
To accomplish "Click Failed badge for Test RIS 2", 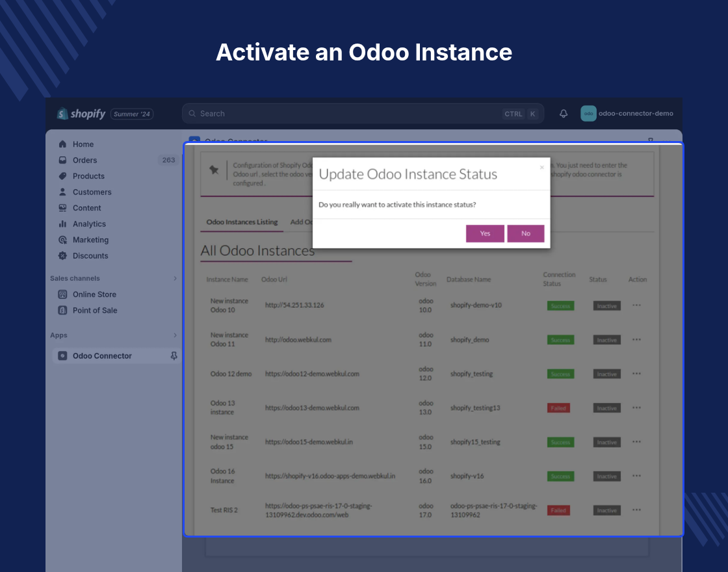I will tap(558, 510).
